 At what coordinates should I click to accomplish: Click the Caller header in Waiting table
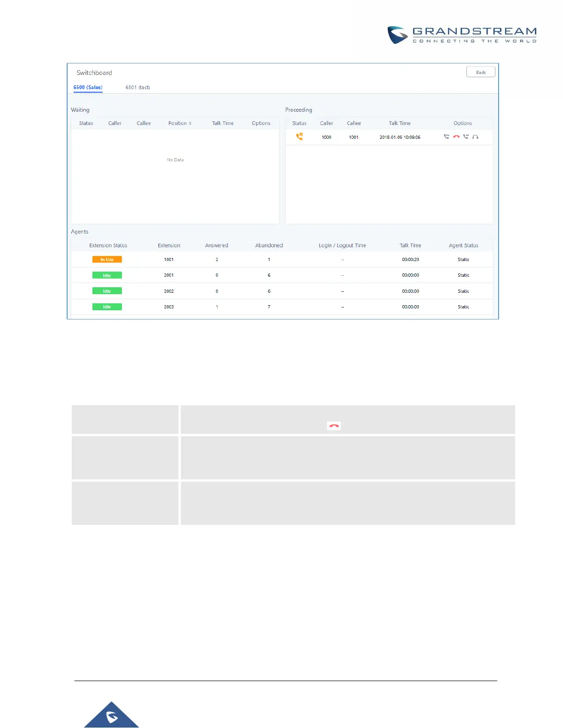pyautogui.click(x=115, y=123)
